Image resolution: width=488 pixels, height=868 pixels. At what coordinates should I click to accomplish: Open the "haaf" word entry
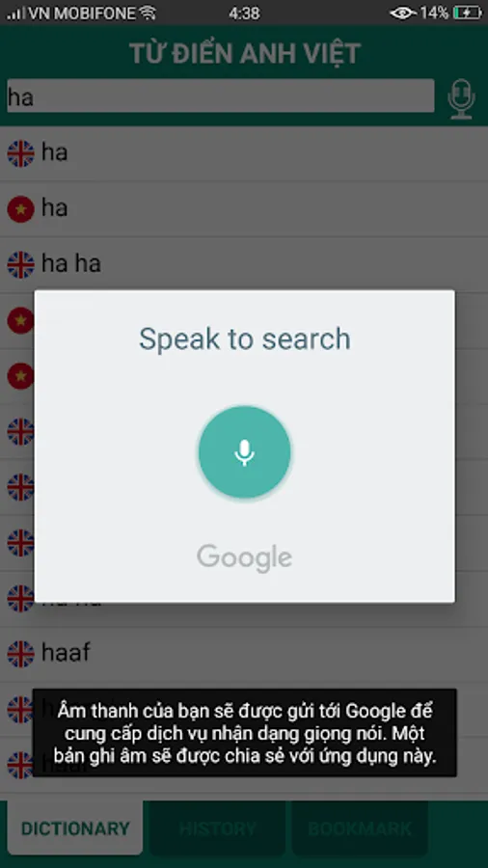point(244,654)
